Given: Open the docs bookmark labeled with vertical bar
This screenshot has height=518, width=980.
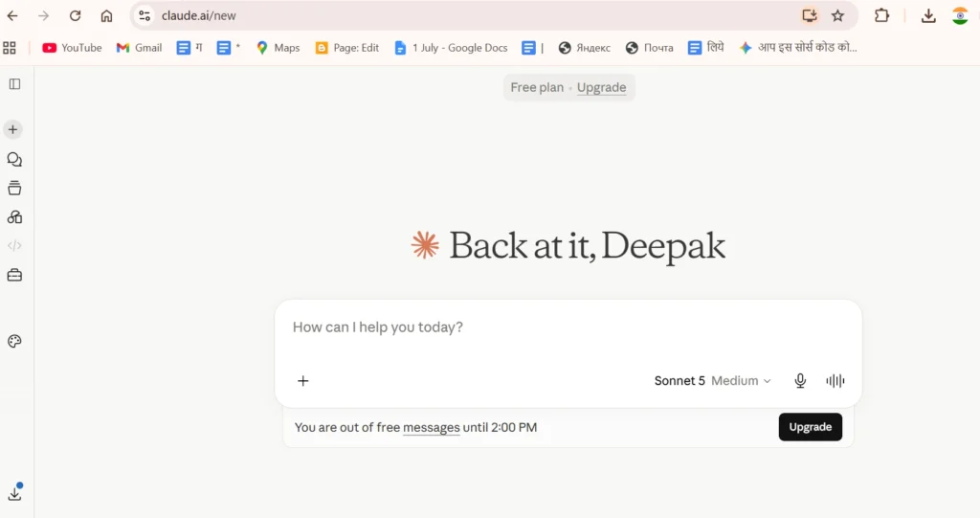Looking at the screenshot, I should click(532, 48).
